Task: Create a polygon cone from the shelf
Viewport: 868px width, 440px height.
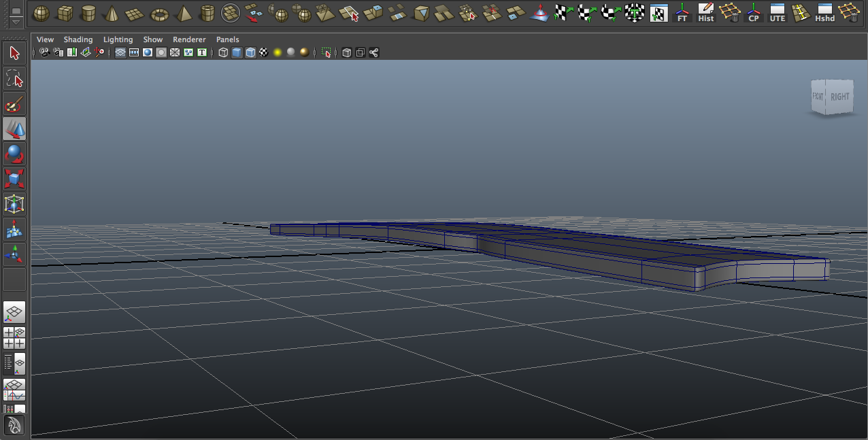Action: 112,12
